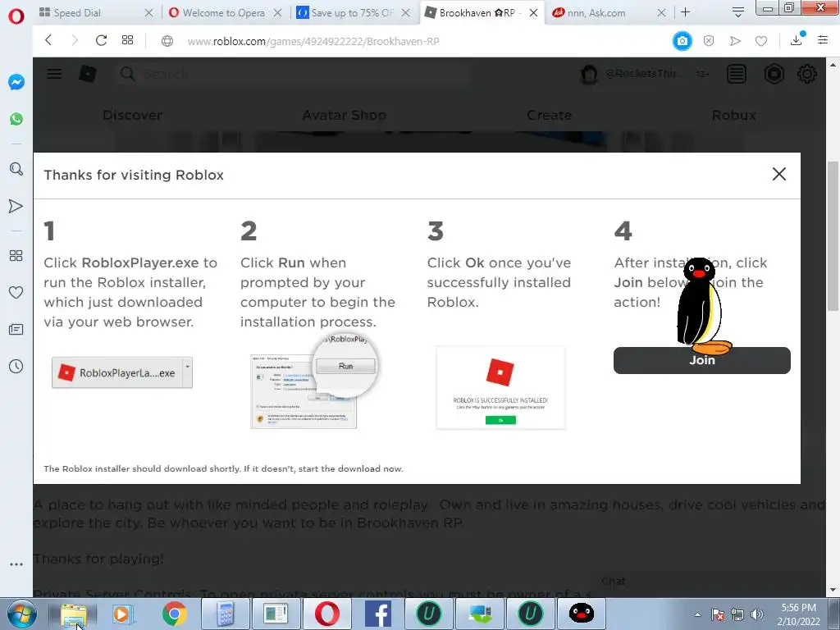Open Calculator from the taskbar
Image resolution: width=840 pixels, height=630 pixels.
225,614
